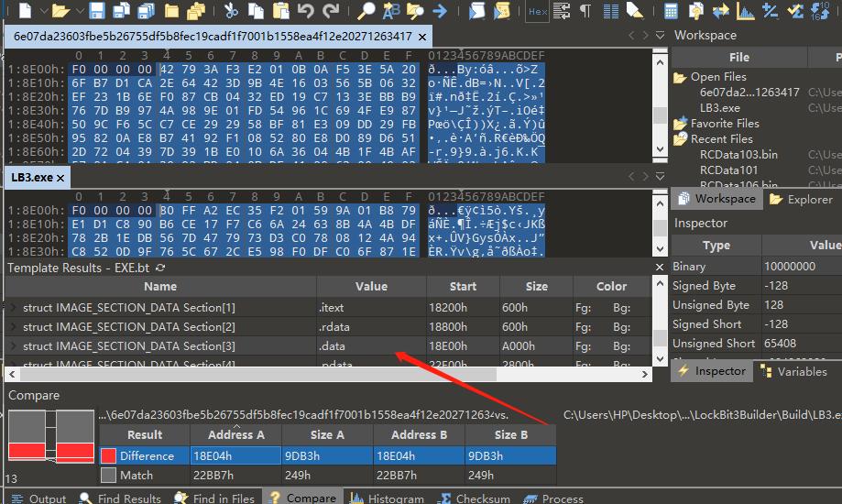Screen dimensions: 842x504
Task: Toggle word wrap line icon
Action: point(562,10)
